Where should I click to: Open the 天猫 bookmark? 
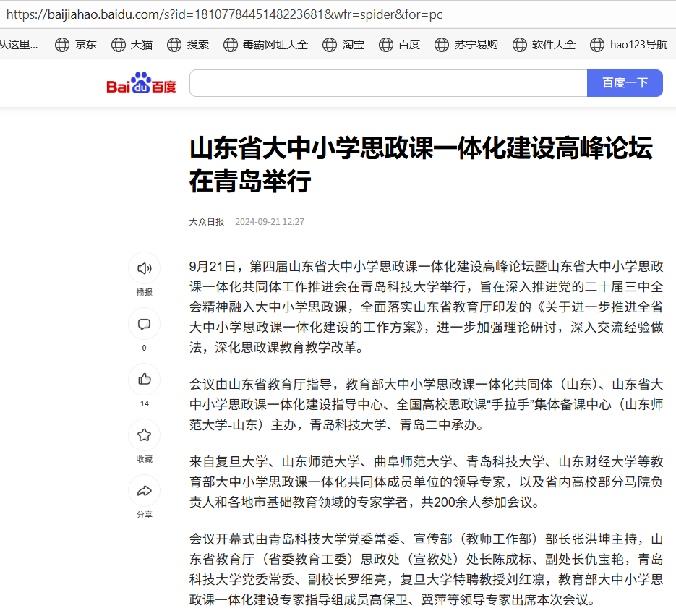pyautogui.click(x=132, y=45)
